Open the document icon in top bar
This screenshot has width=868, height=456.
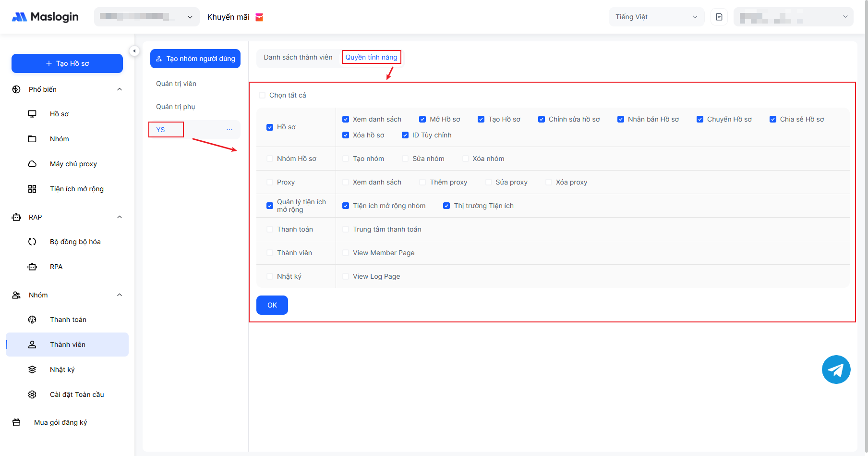(719, 17)
